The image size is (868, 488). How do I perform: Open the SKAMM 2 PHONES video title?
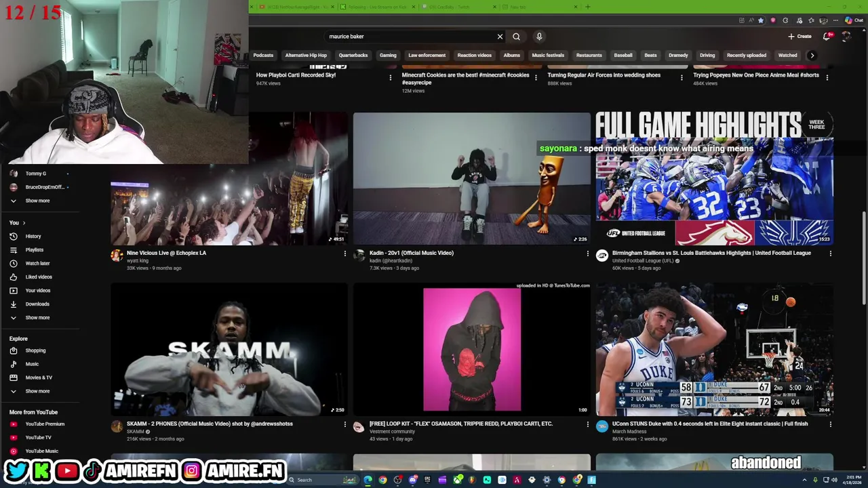coord(210,424)
